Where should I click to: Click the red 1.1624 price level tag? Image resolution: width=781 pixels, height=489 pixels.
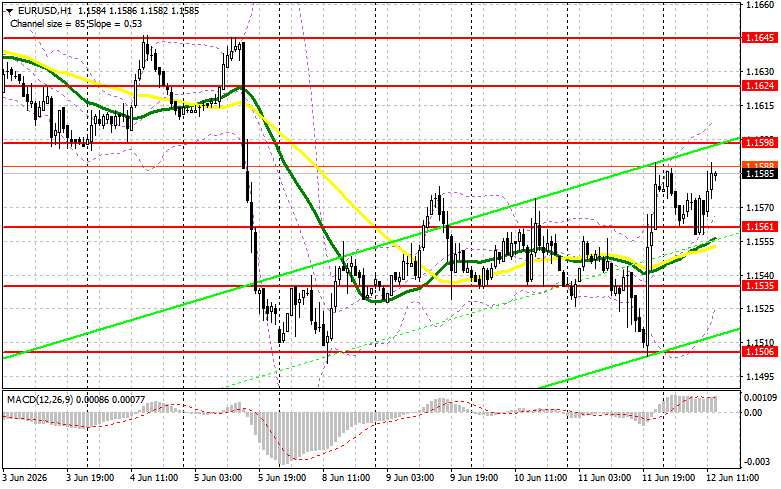click(x=760, y=86)
